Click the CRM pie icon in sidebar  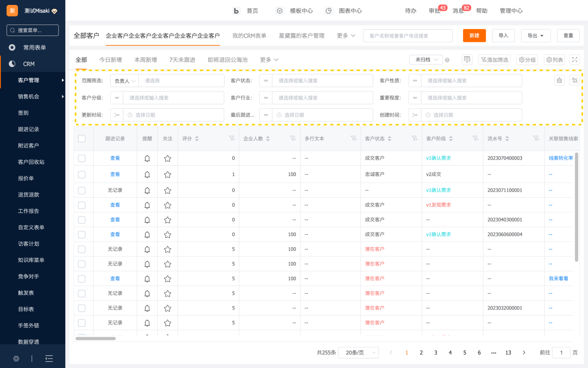12,64
